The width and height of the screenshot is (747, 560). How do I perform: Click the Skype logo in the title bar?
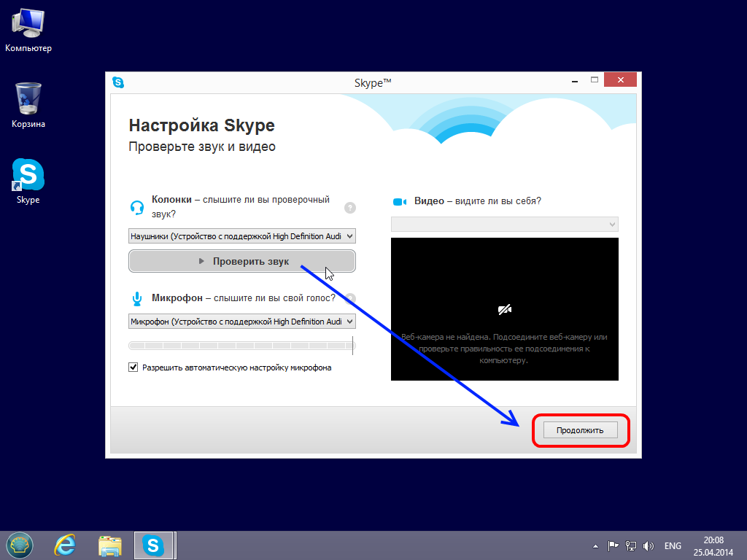click(x=118, y=82)
